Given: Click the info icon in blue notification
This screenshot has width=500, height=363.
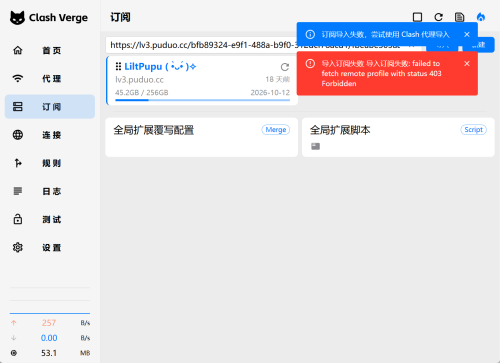Looking at the screenshot, I should (x=310, y=34).
